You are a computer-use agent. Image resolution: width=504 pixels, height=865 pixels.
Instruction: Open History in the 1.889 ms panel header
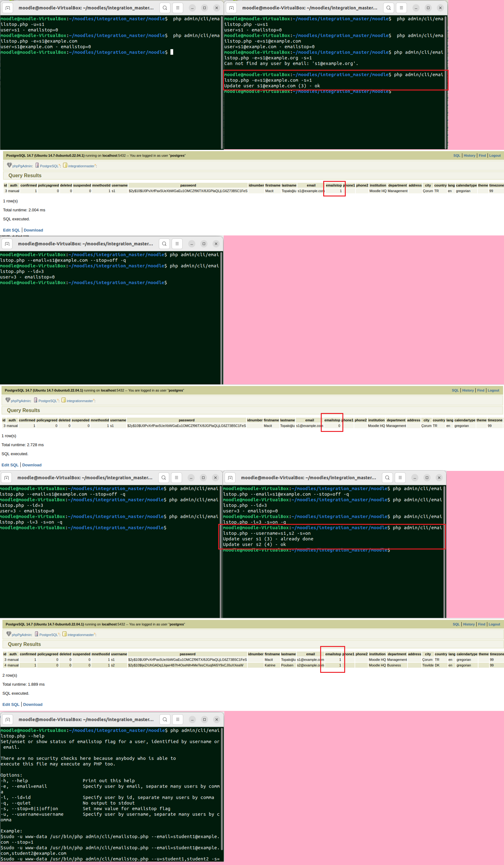pyautogui.click(x=469, y=624)
